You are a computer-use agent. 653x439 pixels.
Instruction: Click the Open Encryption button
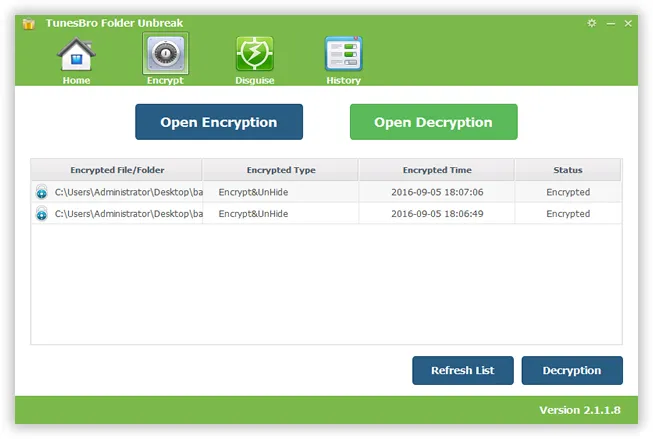[x=219, y=122]
